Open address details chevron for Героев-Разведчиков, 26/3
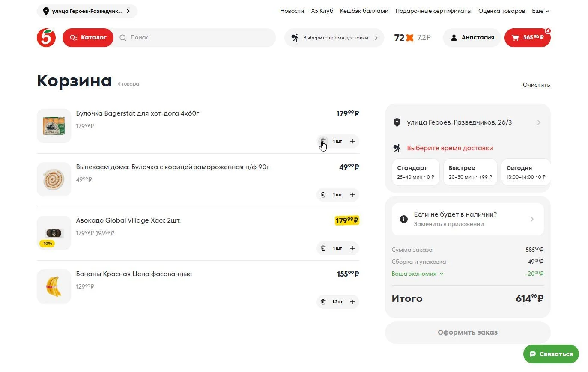Screen dimensions: 588x372 (539, 122)
